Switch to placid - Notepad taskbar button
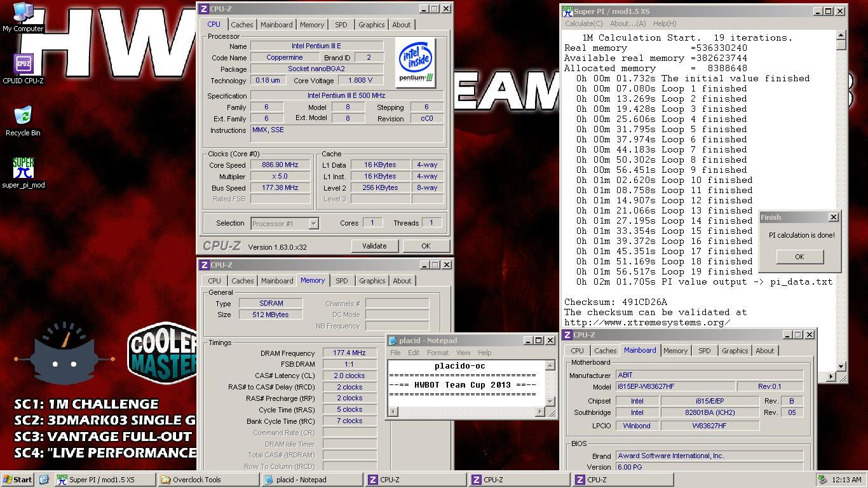Screen dimensions: 868x488 [311, 480]
